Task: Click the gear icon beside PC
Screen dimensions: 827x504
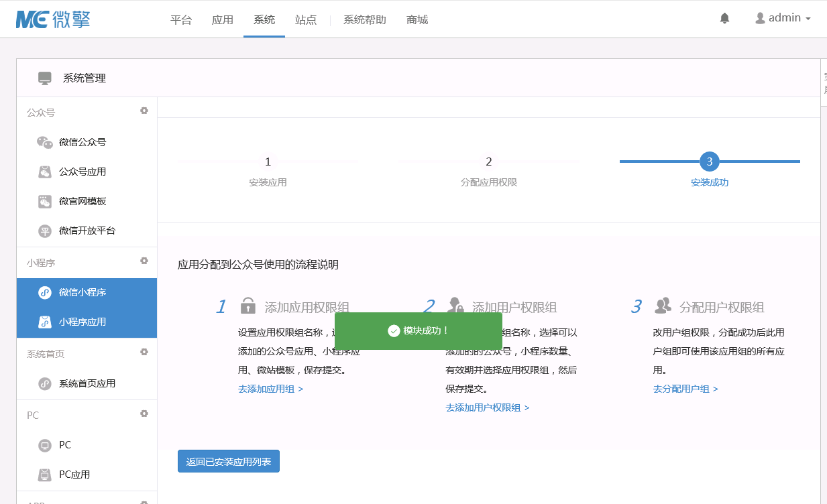Action: tap(144, 414)
